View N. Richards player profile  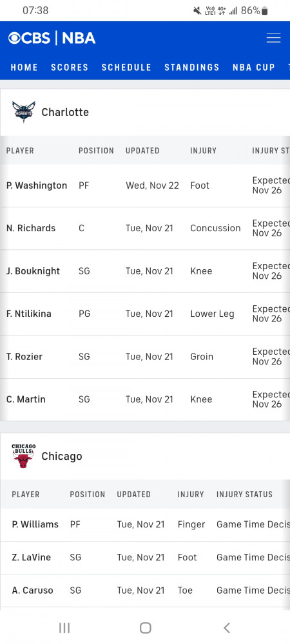coord(31,229)
